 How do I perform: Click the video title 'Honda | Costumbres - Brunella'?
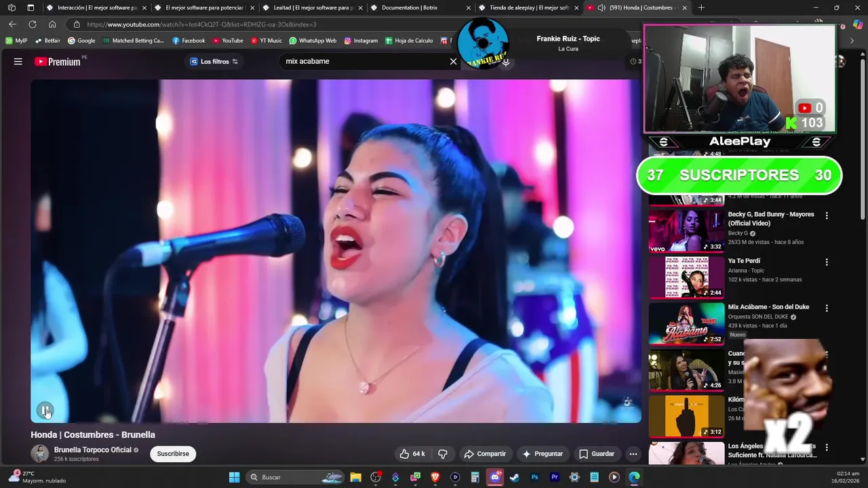click(93, 435)
